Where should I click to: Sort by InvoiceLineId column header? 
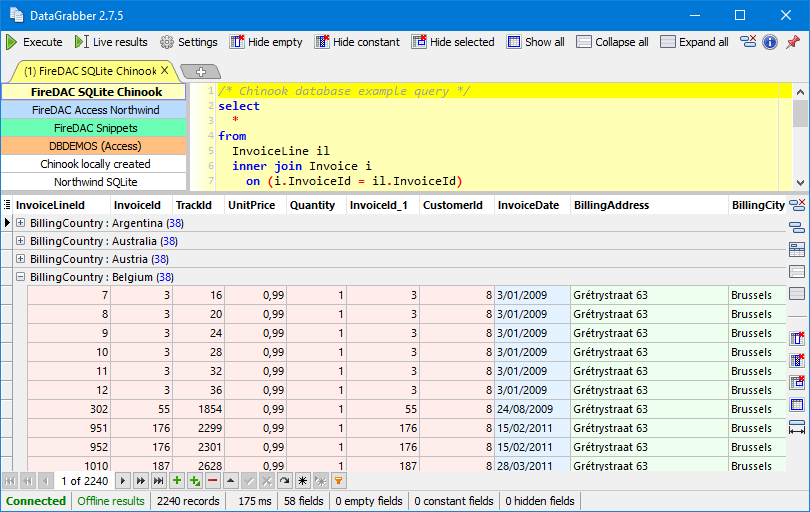click(x=61, y=205)
